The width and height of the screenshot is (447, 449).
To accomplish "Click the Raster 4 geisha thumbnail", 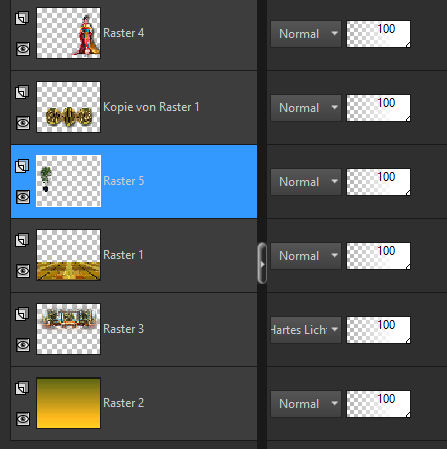I will pos(68,33).
